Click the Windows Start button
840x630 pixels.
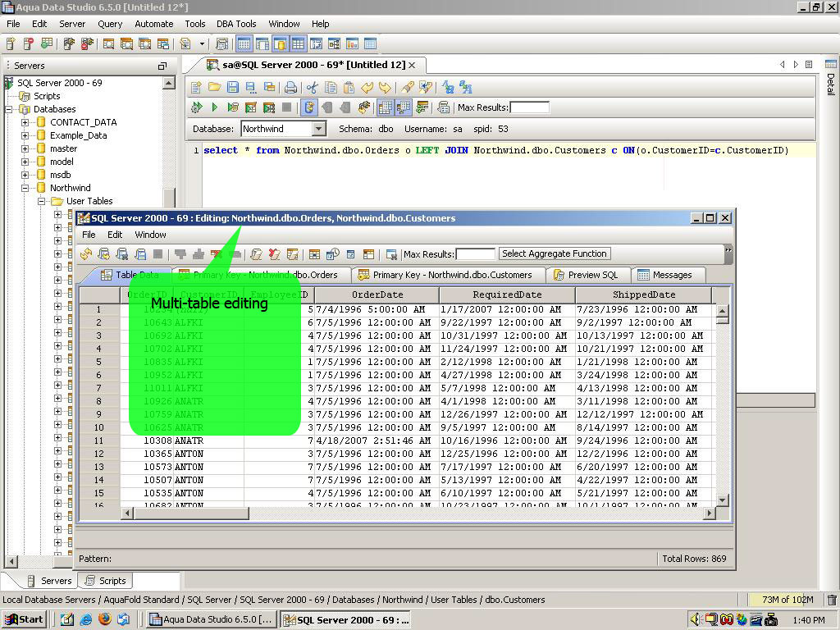click(24, 619)
